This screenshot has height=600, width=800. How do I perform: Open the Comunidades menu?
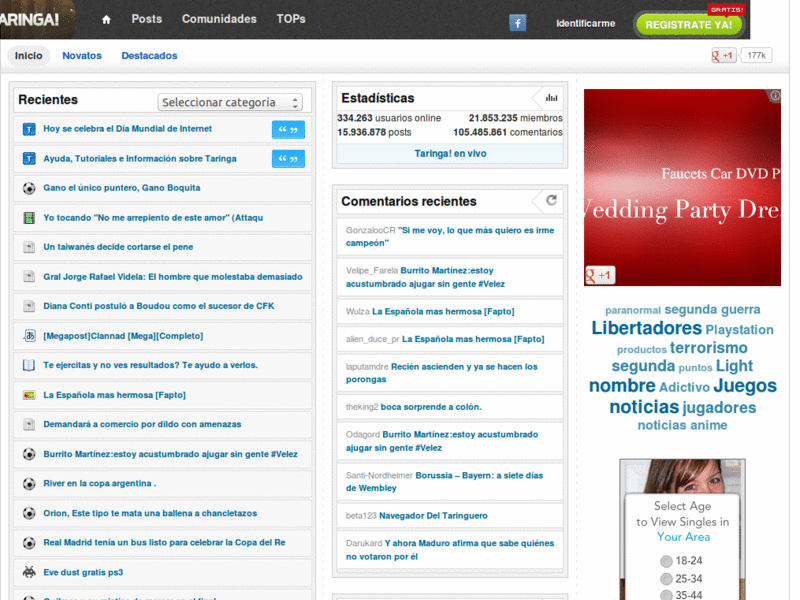[219, 19]
